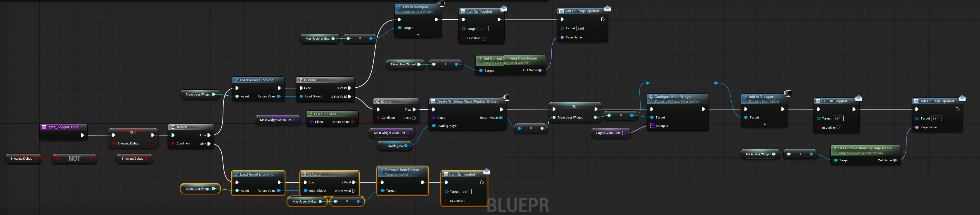Toggle Showing Debug checkbox in the SET node
The height and width of the screenshot is (215, 980).
pyautogui.click(x=152, y=144)
